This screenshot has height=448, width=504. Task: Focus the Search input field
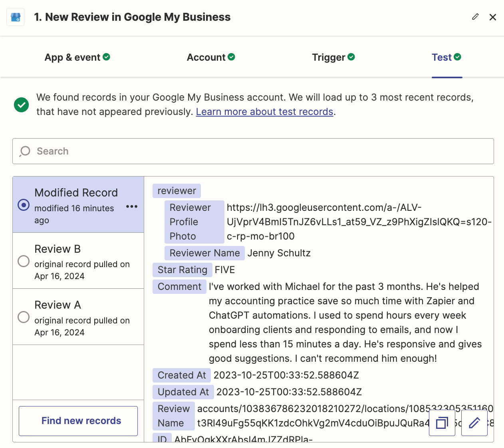tap(253, 151)
